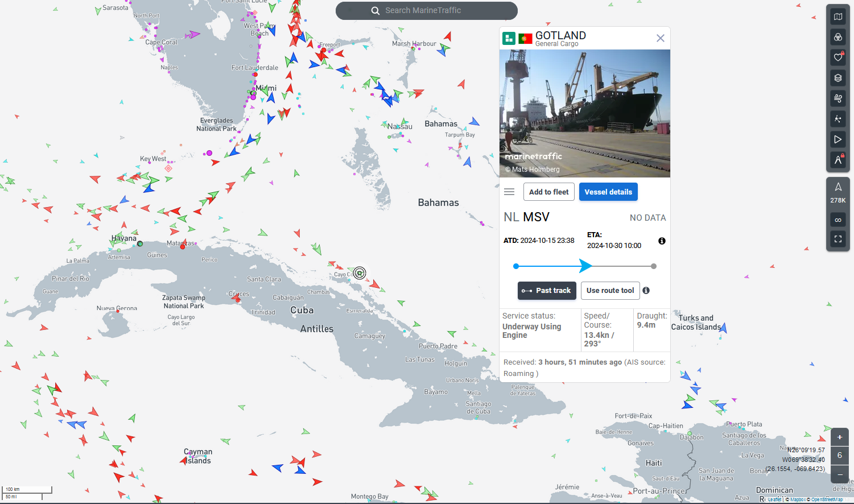Zoom out with the minus button
The width and height of the screenshot is (854, 504).
[840, 474]
